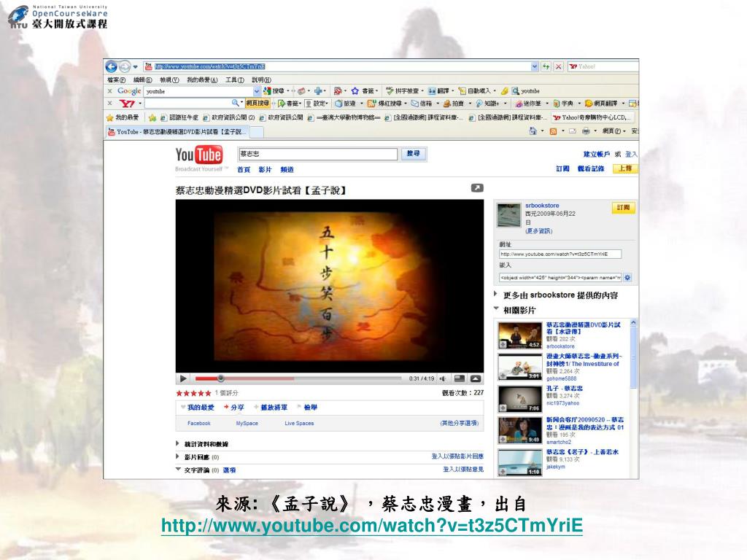Click the 建立帳戶 create account link
The height and width of the screenshot is (560, 747).
coord(597,155)
